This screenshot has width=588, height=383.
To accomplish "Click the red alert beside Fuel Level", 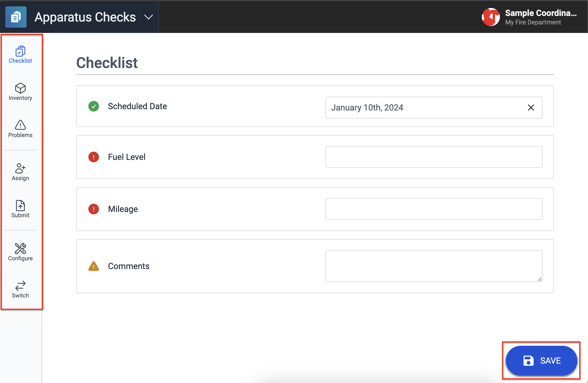I will tap(94, 157).
